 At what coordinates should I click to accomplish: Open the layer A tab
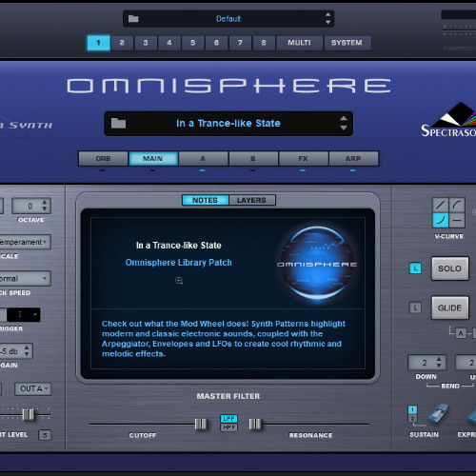coord(203,158)
